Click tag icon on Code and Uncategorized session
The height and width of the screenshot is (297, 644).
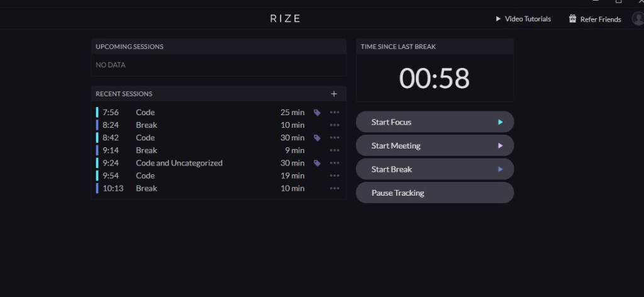click(317, 163)
